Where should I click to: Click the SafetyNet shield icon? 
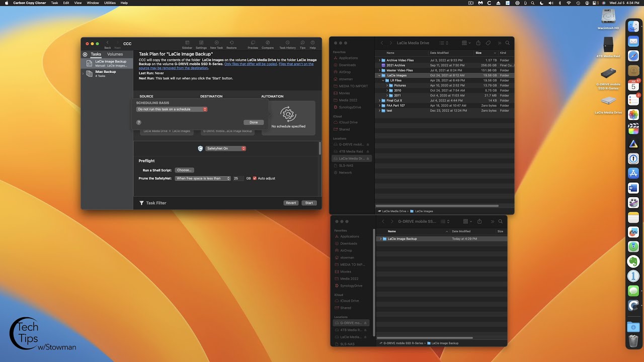pyautogui.click(x=200, y=148)
